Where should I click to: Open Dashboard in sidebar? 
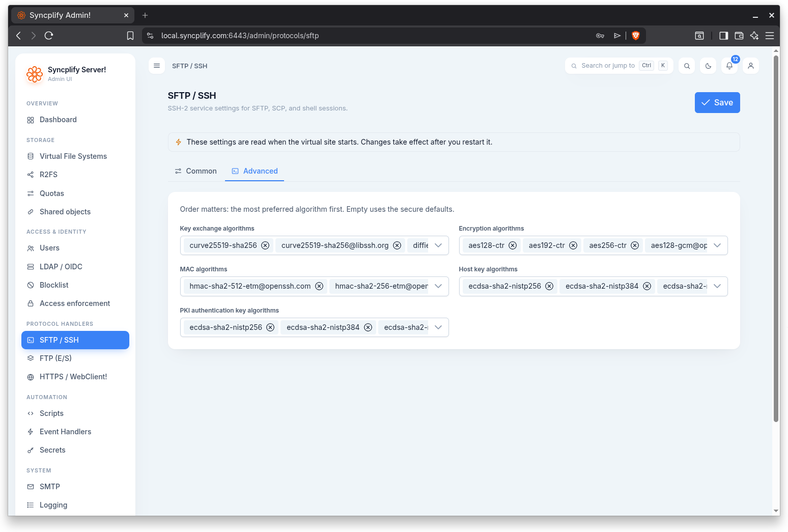[x=75, y=120]
